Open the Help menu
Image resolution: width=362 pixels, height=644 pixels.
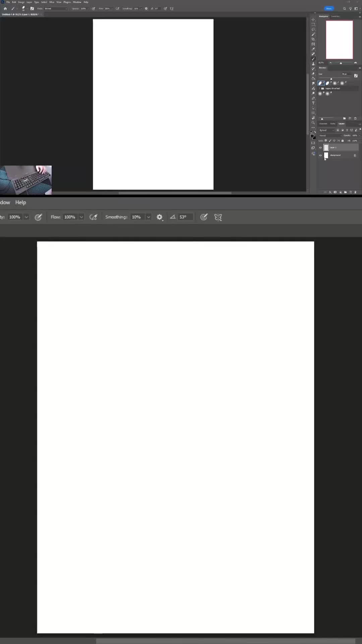[x=20, y=202]
